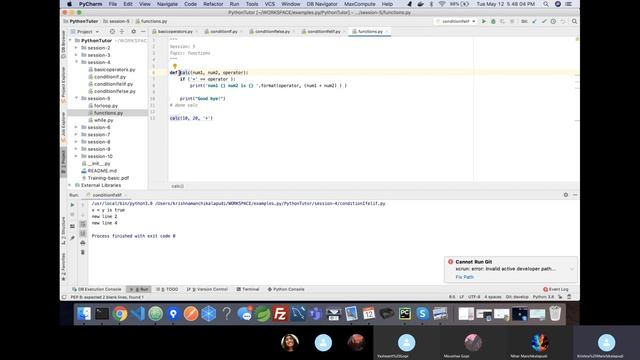Viewport: 640px width, 360px height.
Task: Hide the Project panel with minus icon
Action: point(143,31)
